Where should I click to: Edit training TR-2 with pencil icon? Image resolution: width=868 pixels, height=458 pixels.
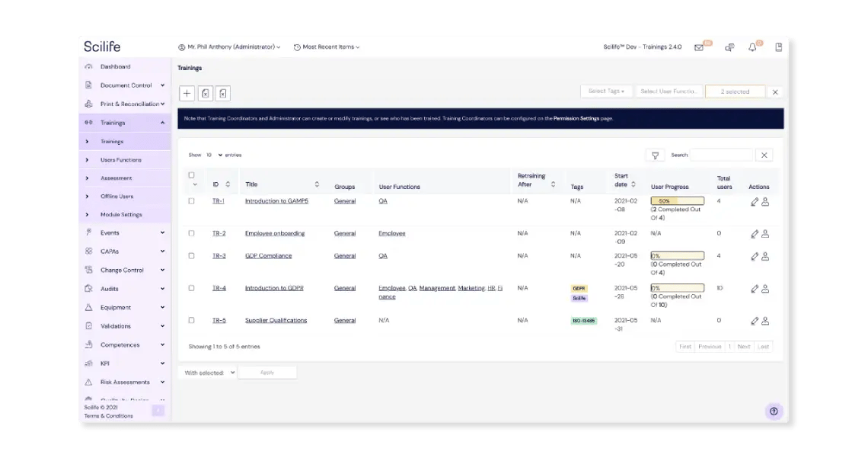pyautogui.click(x=754, y=234)
